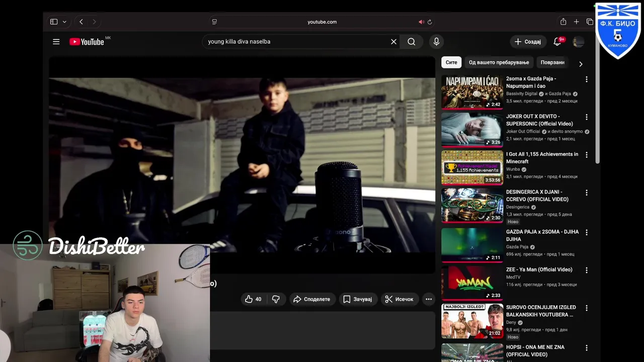The image size is (644, 362).
Task: Like the video with thumbs up
Action: [x=253, y=299]
